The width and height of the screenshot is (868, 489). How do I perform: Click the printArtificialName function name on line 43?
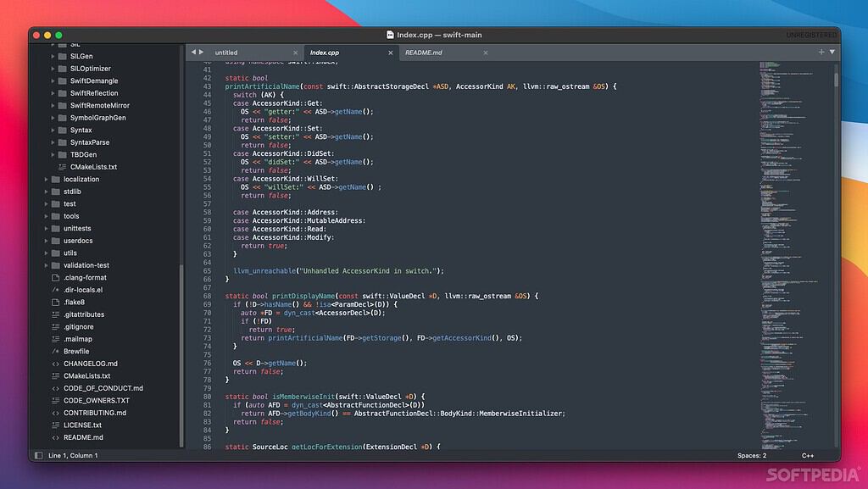(x=263, y=86)
